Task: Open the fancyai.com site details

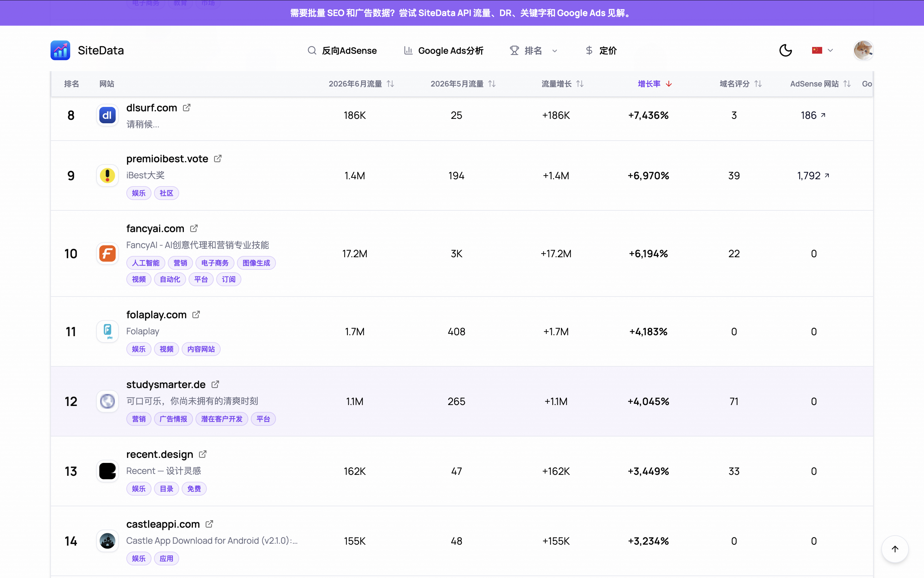Action: coord(155,229)
